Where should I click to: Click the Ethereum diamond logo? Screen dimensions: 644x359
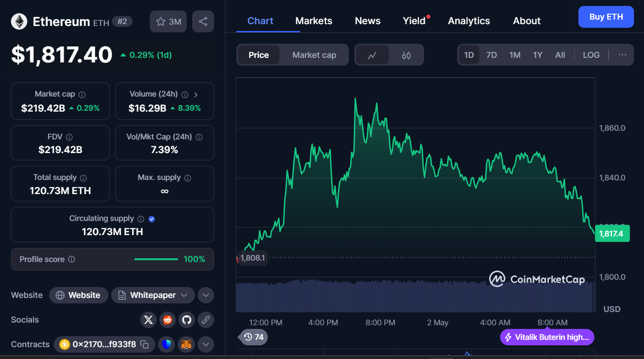[x=19, y=21]
